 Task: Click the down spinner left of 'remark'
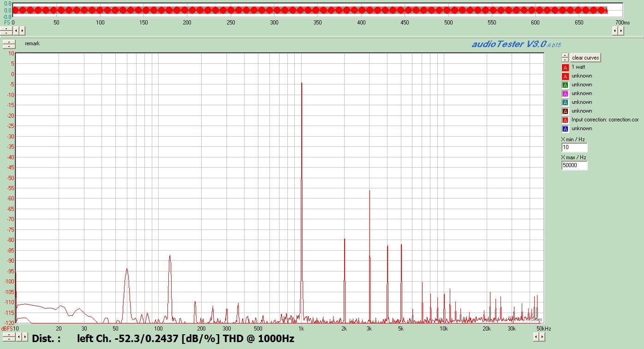(9, 46)
